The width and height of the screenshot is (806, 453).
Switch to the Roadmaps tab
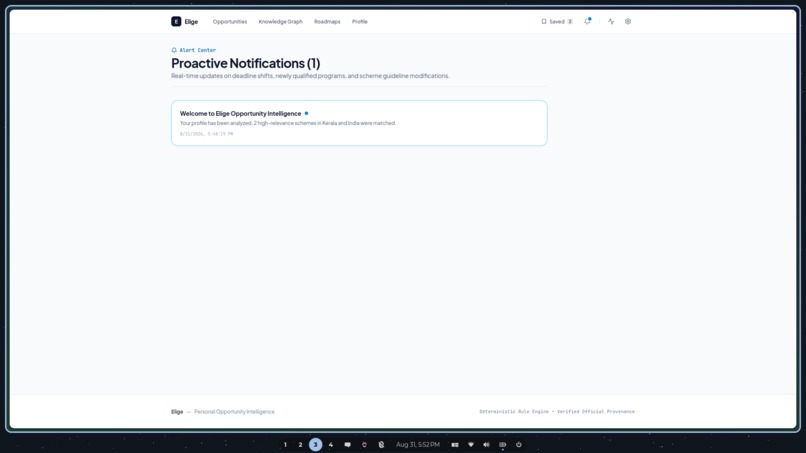pos(327,22)
